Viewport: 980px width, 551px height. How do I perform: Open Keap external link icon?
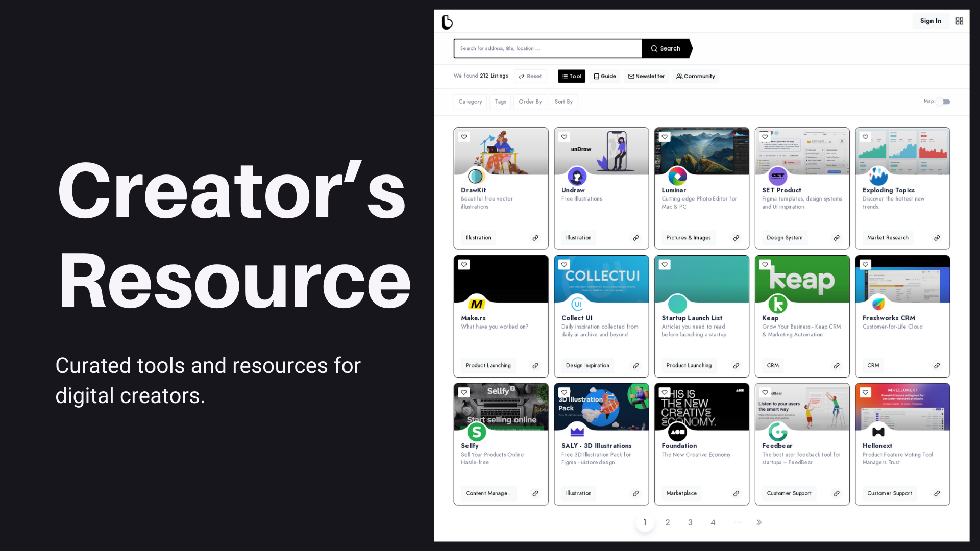click(837, 366)
